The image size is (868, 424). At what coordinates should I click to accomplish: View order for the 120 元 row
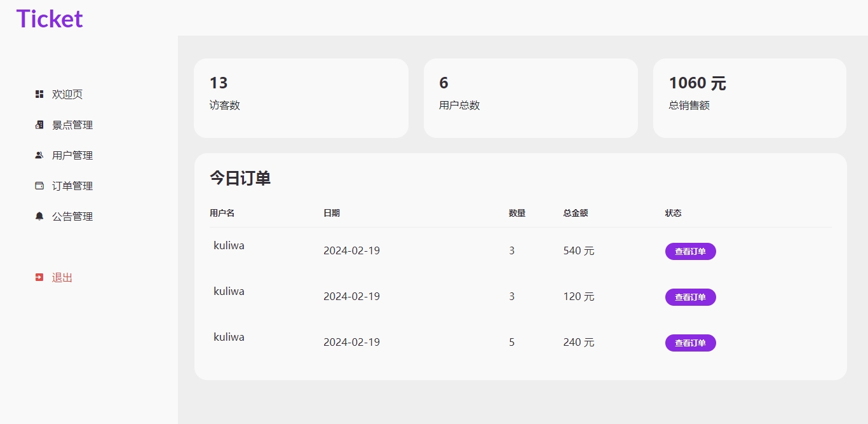(690, 297)
